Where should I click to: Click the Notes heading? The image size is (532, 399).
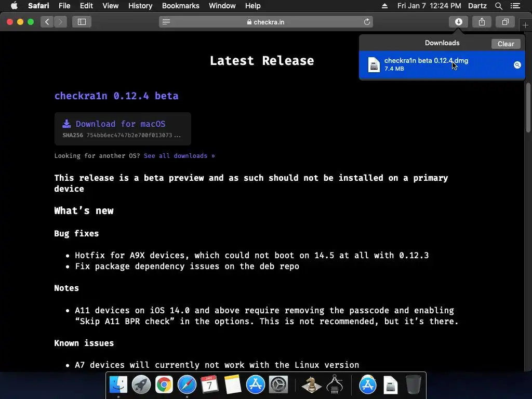click(66, 288)
